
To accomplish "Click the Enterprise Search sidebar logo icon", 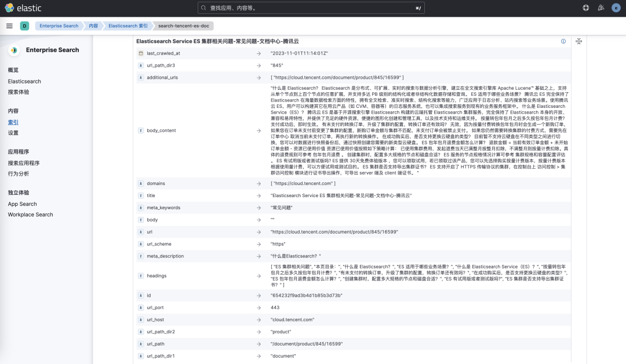I will [x=14, y=50].
